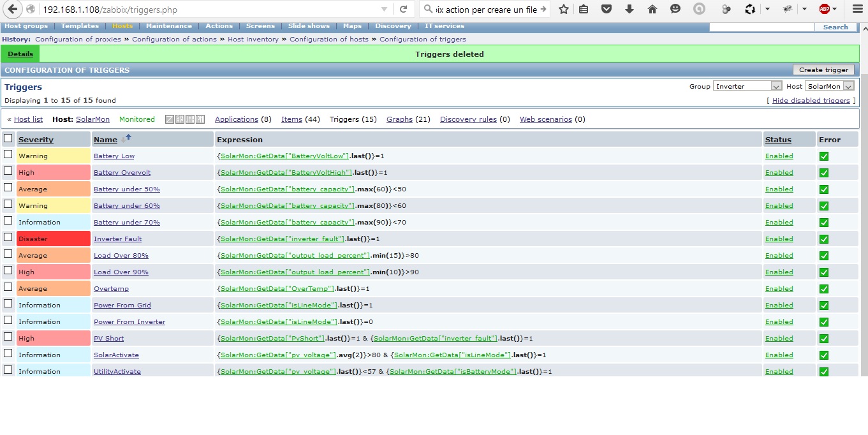The height and width of the screenshot is (435, 868).
Task: Select checkbox for Battery under 50%
Action: click(x=8, y=188)
